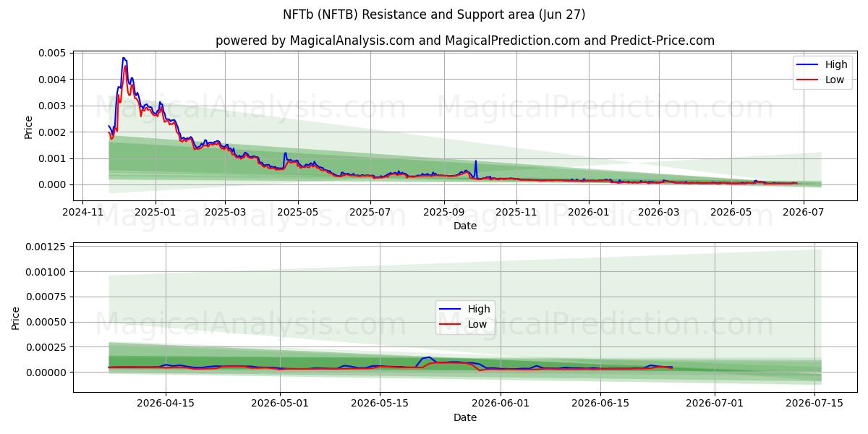Click the 2026-07-01 date label
This screenshot has width=868, height=434.
[715, 404]
